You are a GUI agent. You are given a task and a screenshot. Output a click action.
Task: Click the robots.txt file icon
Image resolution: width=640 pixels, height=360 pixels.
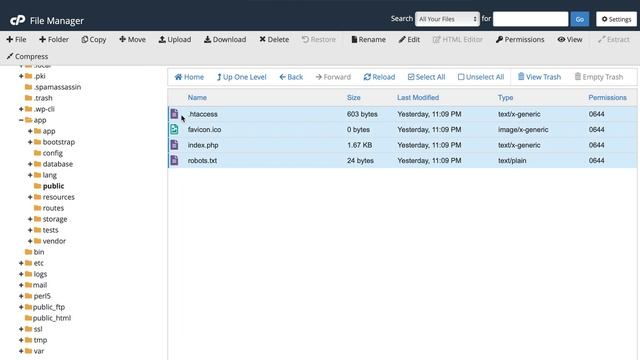coord(174,160)
